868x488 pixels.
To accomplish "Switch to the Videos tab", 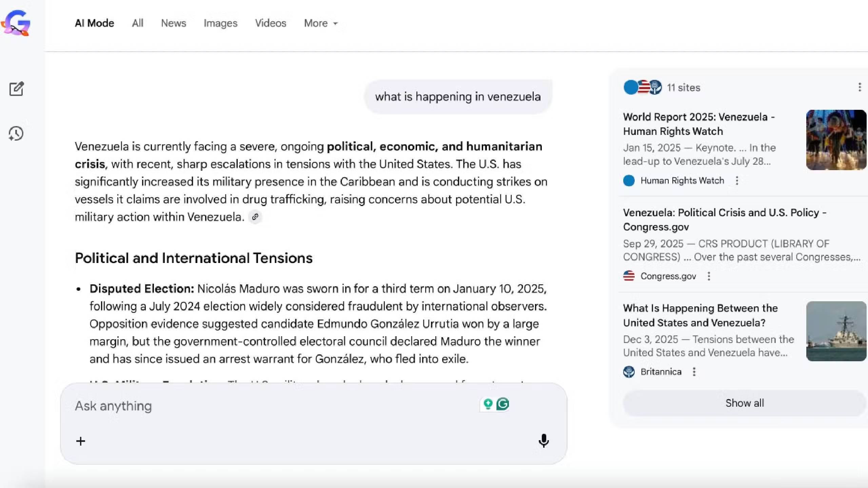I will tap(271, 23).
